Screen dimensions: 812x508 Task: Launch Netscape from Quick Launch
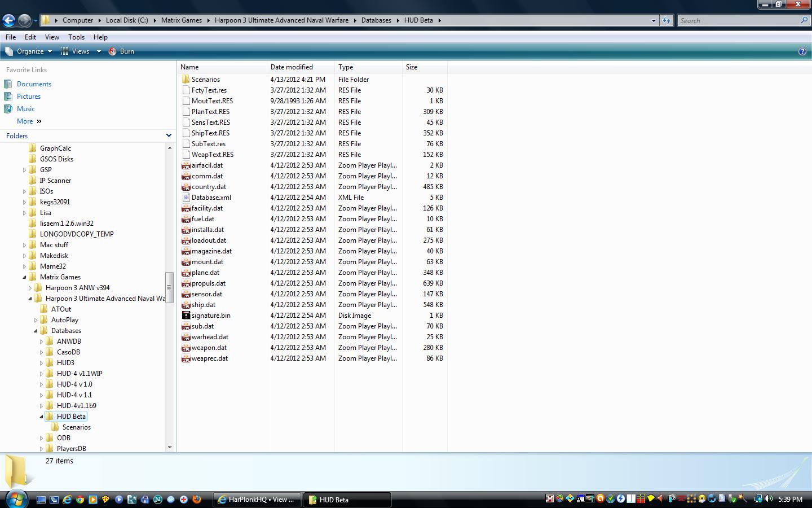[158, 500]
